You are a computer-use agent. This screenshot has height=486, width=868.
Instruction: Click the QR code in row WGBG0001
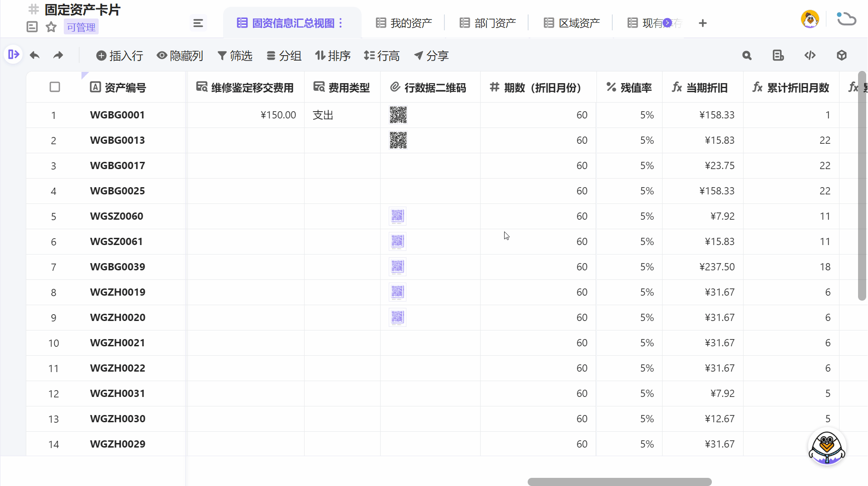click(398, 115)
